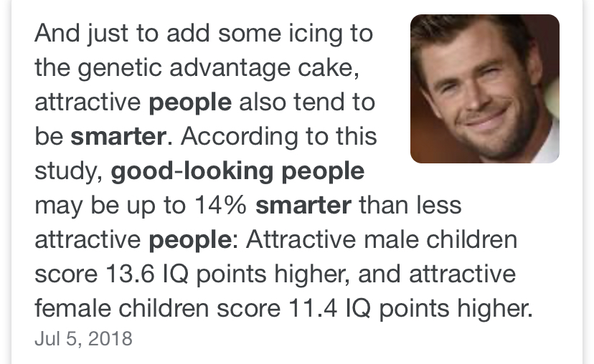The width and height of the screenshot is (594, 364).
Task: Click the "11.4" IQ score number
Action: coord(313,308)
